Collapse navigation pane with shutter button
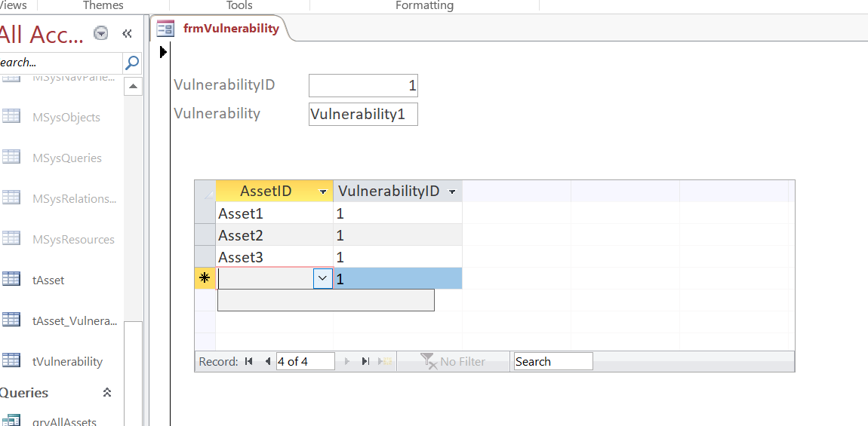Image resolution: width=868 pixels, height=426 pixels. (x=127, y=34)
